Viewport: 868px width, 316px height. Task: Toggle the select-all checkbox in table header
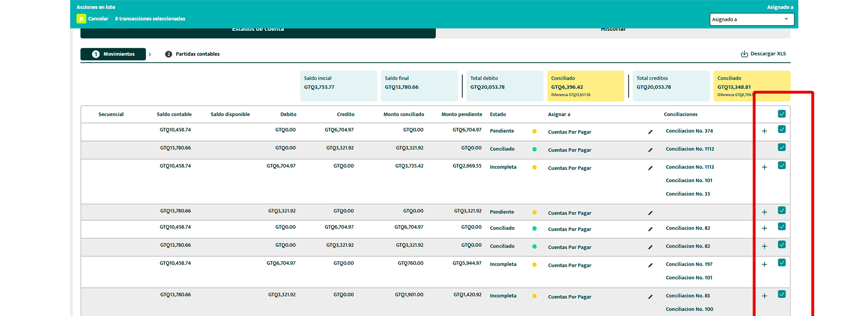(782, 114)
